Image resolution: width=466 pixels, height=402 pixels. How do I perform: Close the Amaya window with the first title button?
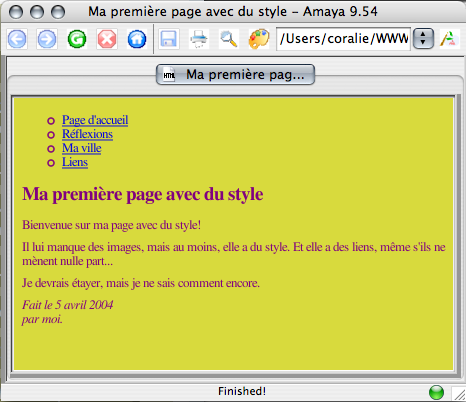coord(16,12)
